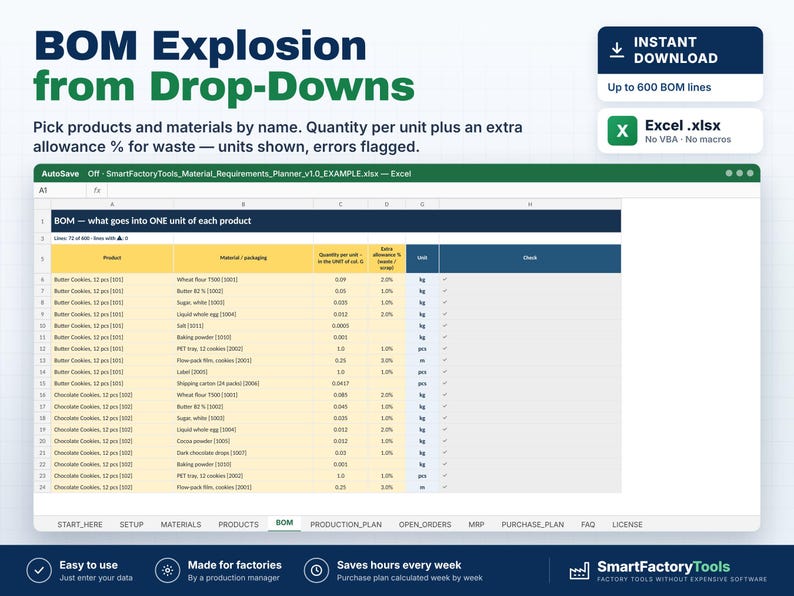Open the FAQ sheet tab
794x596 pixels.
(588, 525)
